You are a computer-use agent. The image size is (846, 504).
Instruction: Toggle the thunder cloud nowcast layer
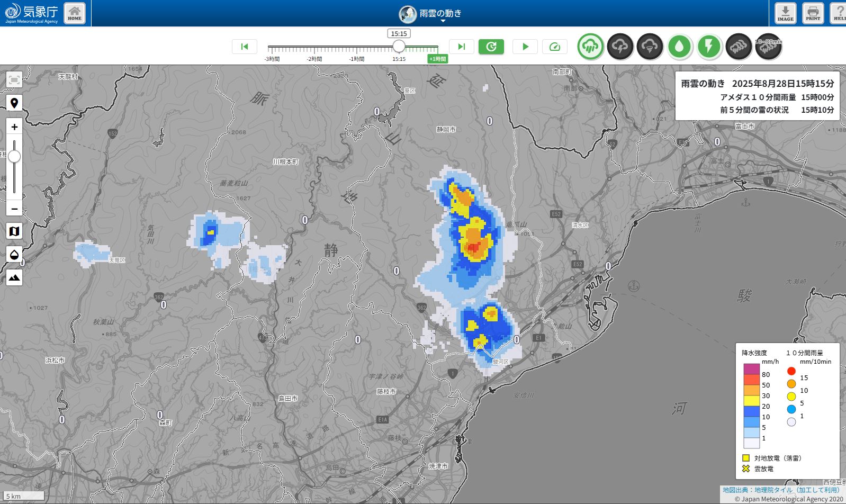click(x=620, y=47)
